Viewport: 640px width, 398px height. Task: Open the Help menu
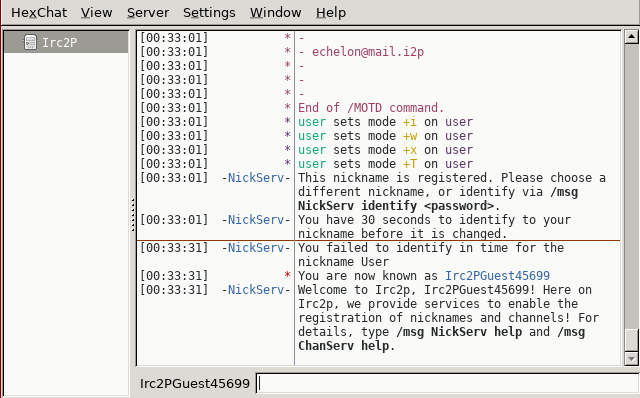coord(331,13)
